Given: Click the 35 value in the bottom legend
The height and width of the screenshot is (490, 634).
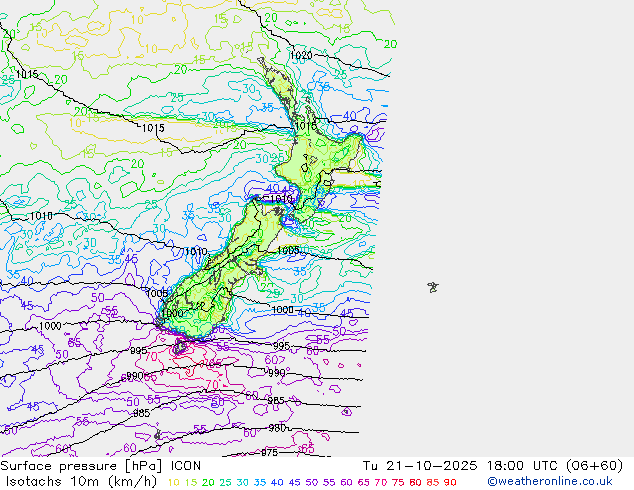Looking at the screenshot, I should [260, 482].
